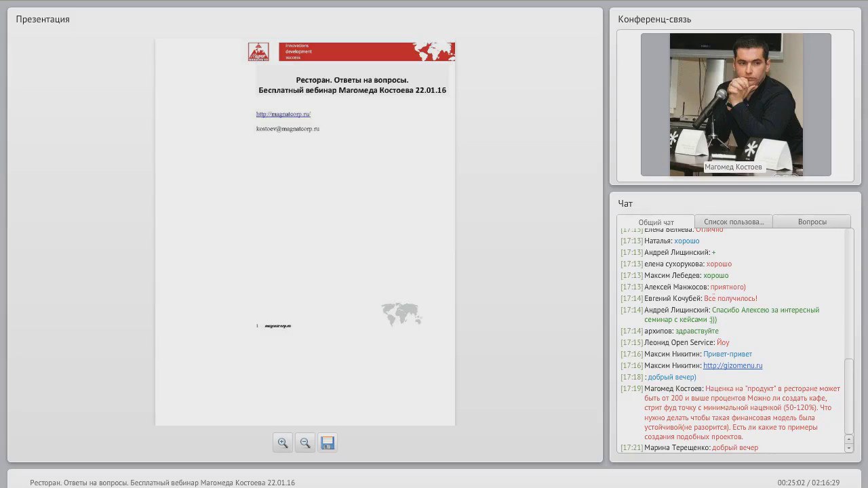Select елена сухорукова's message 'хорошо'
This screenshot has height=488, width=868.
click(x=719, y=264)
